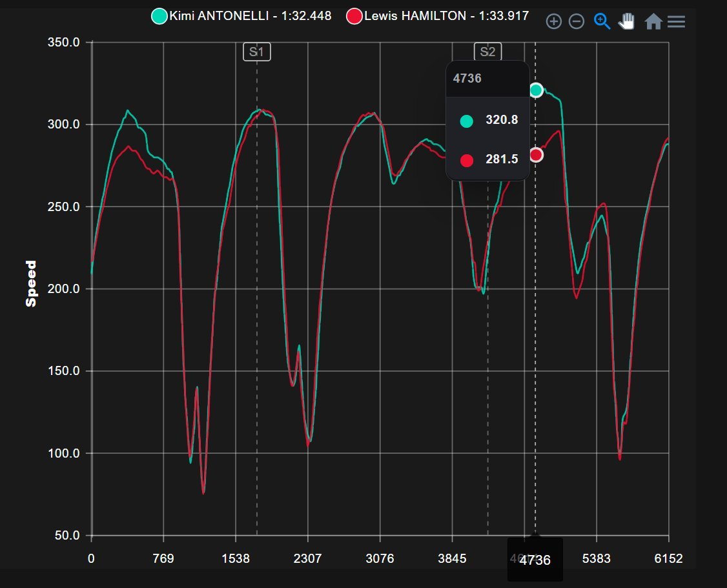
Task: Click the red Hamilton legend marker
Action: pyautogui.click(x=354, y=16)
